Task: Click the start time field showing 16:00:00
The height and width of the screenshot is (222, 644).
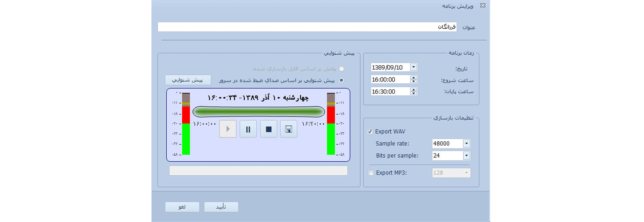Action: (390, 79)
